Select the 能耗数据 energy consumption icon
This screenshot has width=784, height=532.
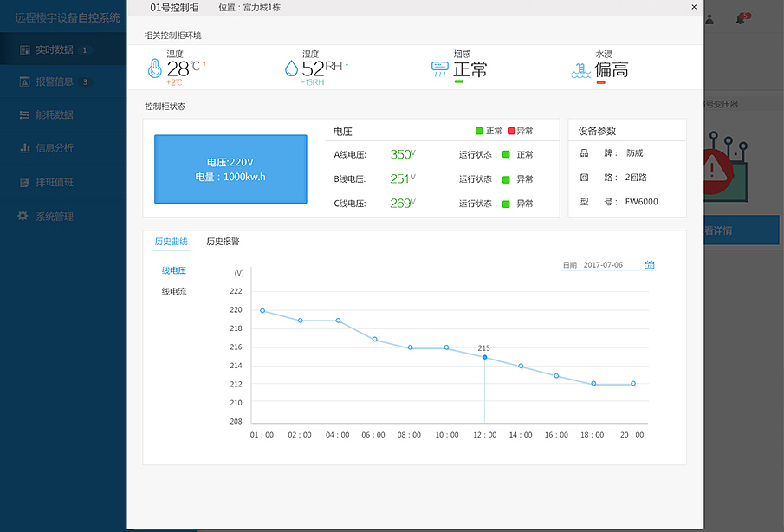tap(24, 114)
